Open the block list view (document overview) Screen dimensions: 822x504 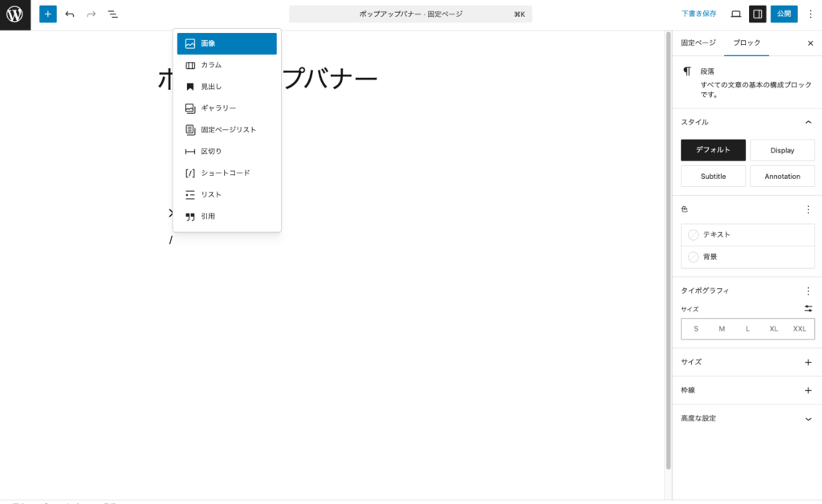(x=113, y=14)
